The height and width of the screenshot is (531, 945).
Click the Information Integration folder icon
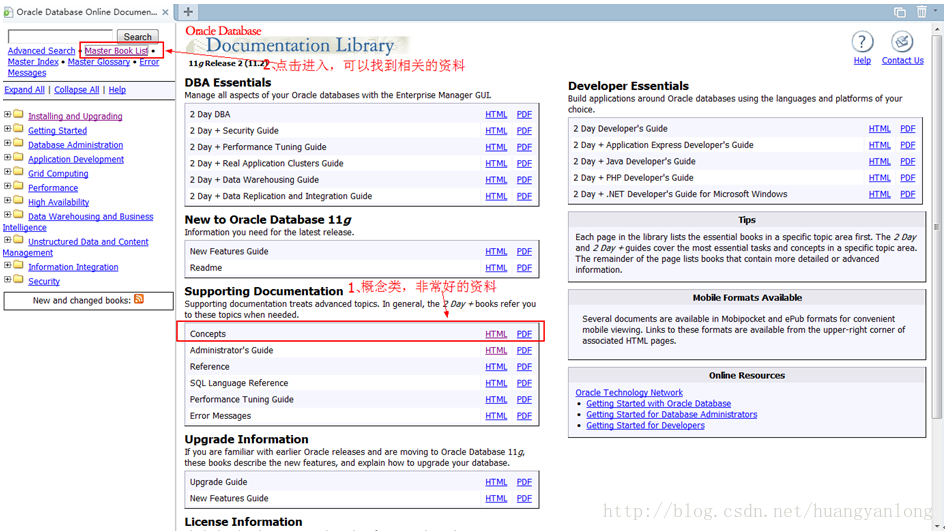coord(19,265)
